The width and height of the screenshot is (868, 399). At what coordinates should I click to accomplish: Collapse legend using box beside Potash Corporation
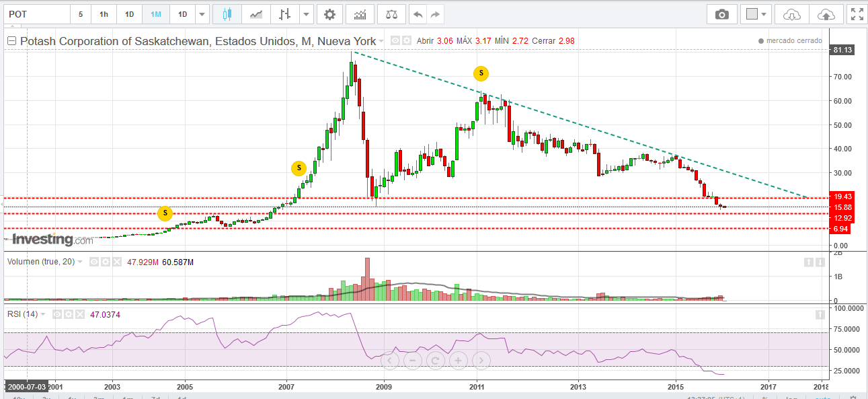[11, 41]
